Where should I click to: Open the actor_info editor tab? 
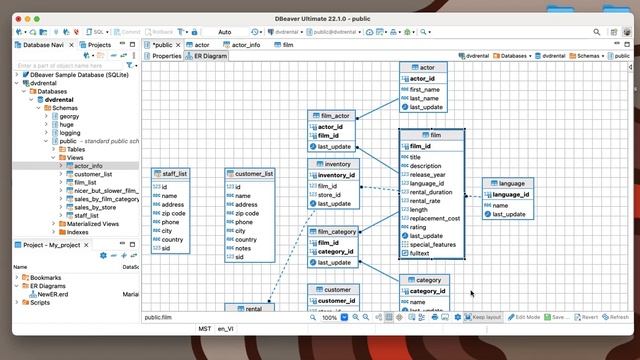pos(242,45)
